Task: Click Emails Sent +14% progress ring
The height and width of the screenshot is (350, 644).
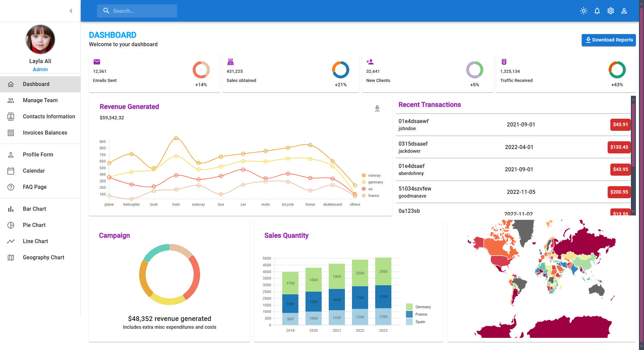Action: click(x=201, y=70)
